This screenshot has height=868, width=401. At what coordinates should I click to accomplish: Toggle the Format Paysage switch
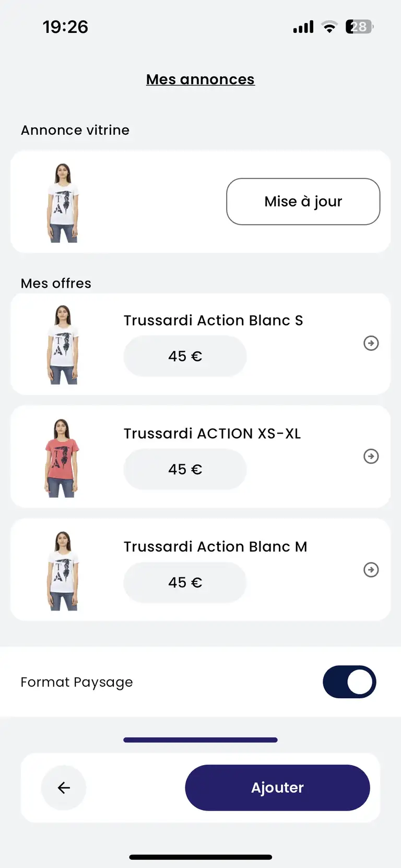[x=349, y=682]
